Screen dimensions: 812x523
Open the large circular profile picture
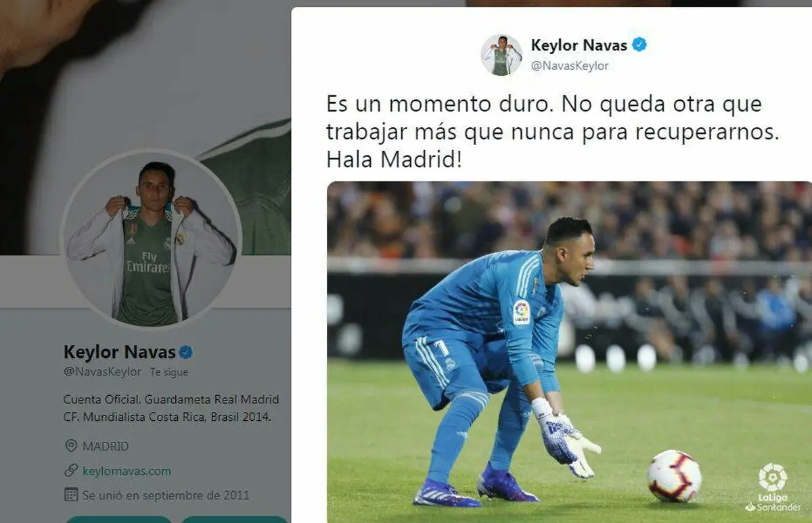tap(151, 240)
